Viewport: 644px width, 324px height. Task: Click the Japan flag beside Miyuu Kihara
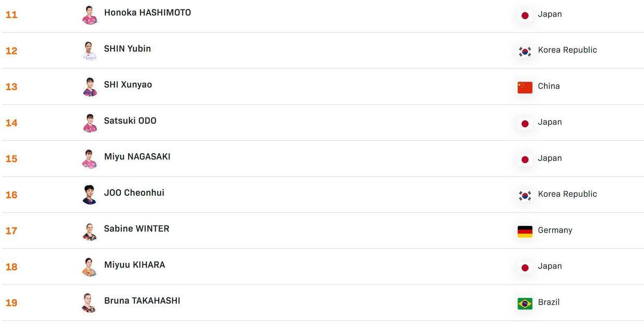coord(525,267)
